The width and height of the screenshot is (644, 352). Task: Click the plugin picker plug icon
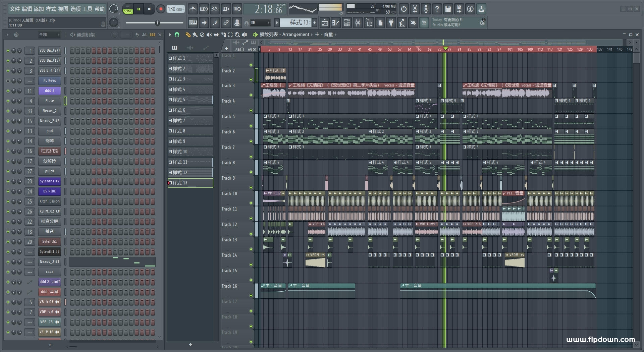(x=391, y=23)
